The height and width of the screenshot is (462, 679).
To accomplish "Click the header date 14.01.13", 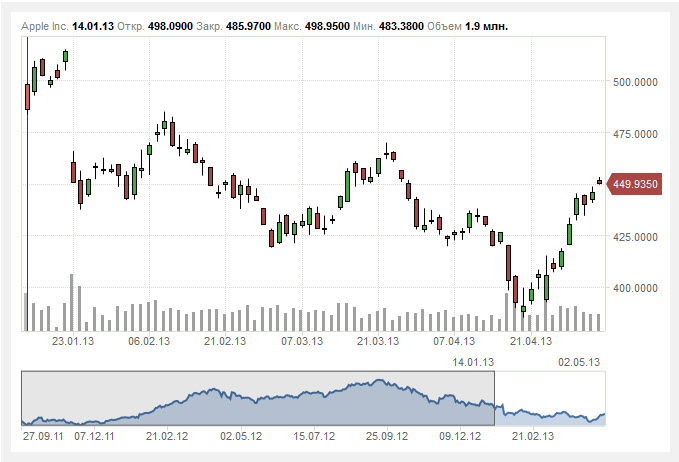I will (x=93, y=26).
